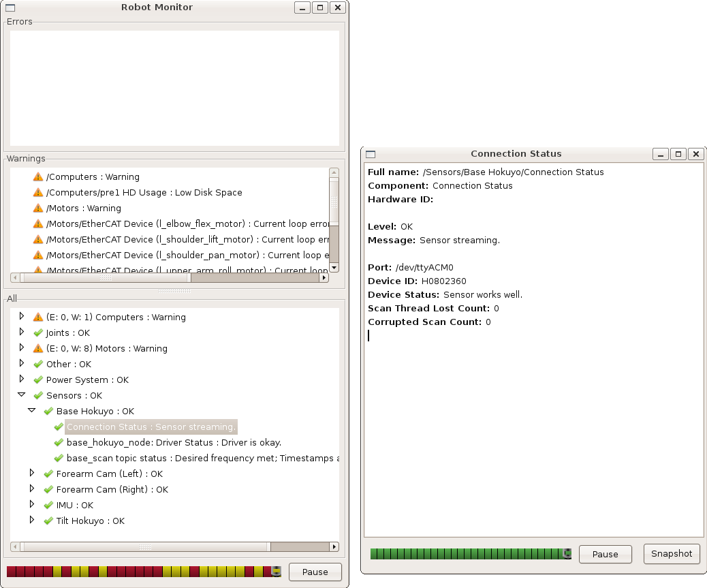Click warning icon for pre1 HD Usage
Viewport: 707px width, 588px height.
tap(38, 193)
